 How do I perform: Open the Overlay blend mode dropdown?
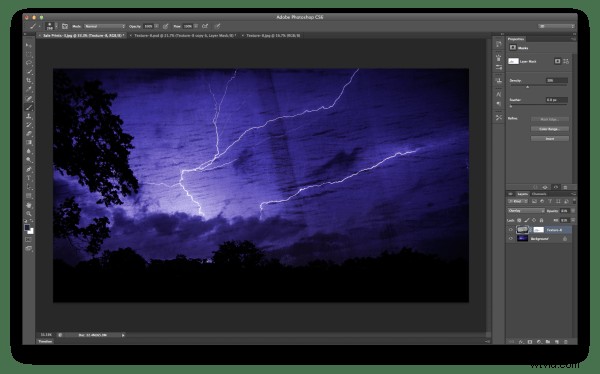(x=526, y=211)
